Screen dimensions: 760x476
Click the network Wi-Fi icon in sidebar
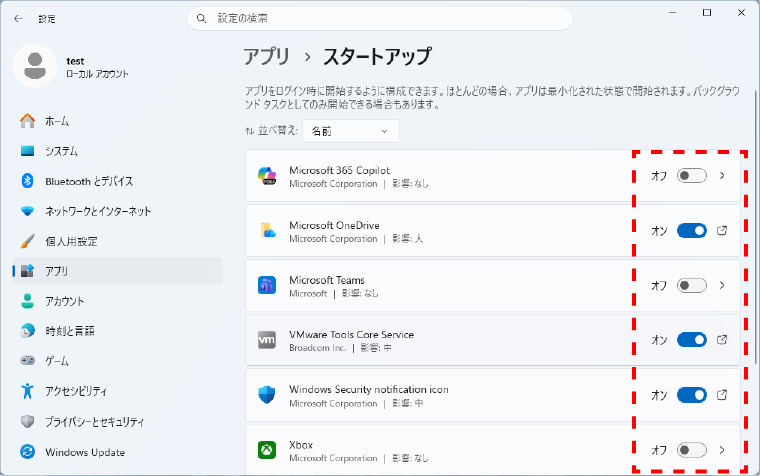tap(28, 211)
